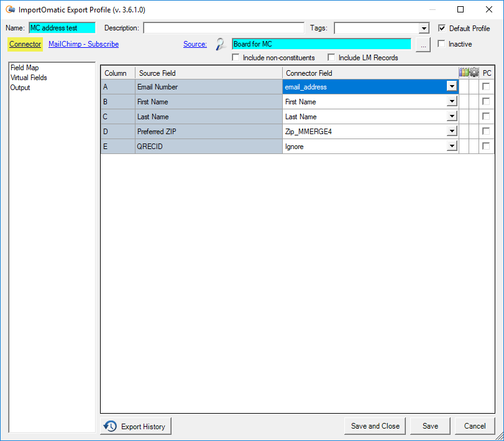
Task: Open email_address connector field dropdown arrow
Action: click(x=452, y=86)
